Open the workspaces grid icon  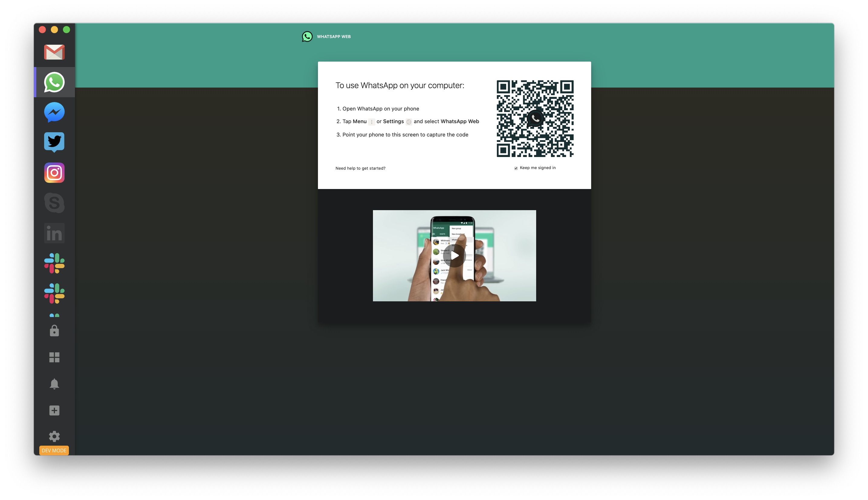pyautogui.click(x=54, y=357)
